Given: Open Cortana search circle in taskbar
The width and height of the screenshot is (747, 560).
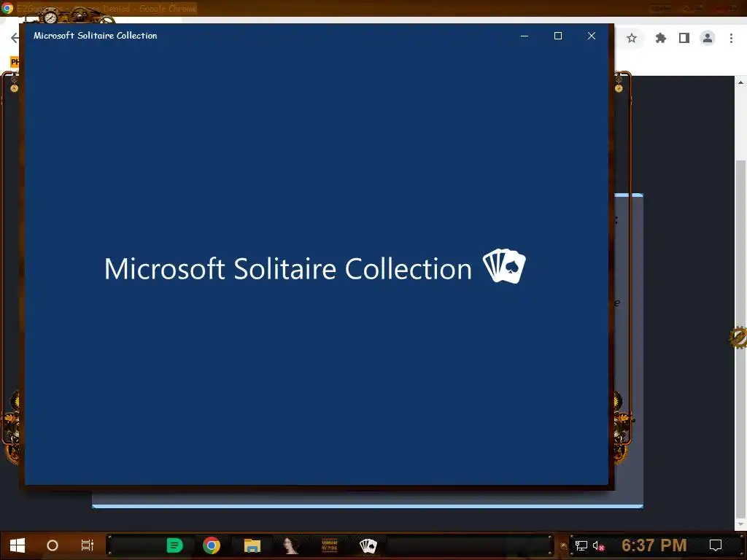Looking at the screenshot, I should click(x=53, y=545).
